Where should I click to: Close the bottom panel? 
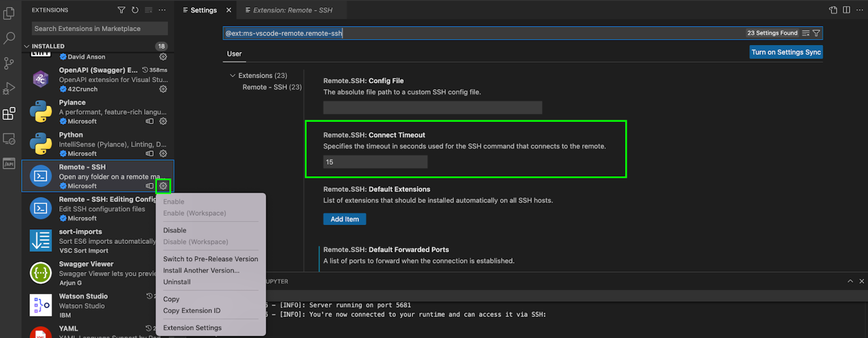tap(862, 281)
